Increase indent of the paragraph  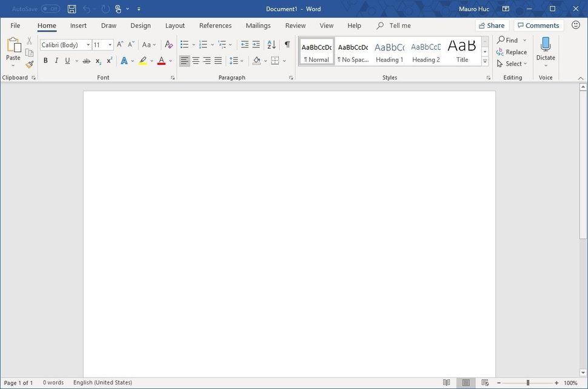(x=257, y=44)
